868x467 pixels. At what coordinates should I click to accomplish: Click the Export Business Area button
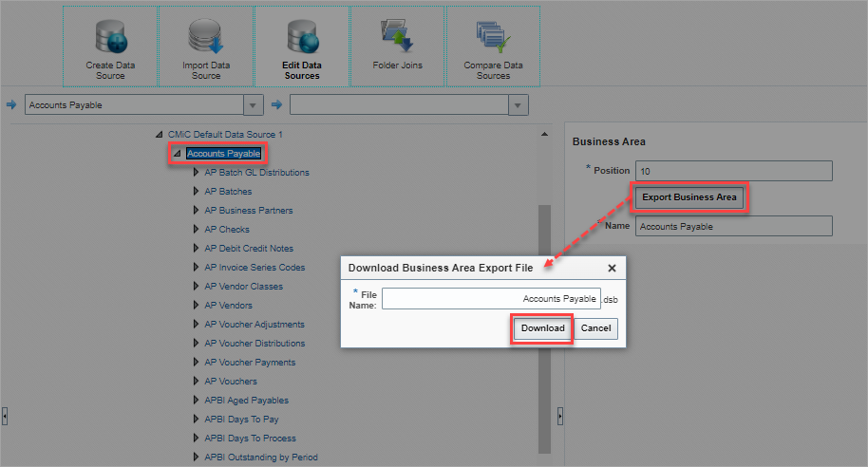689,197
